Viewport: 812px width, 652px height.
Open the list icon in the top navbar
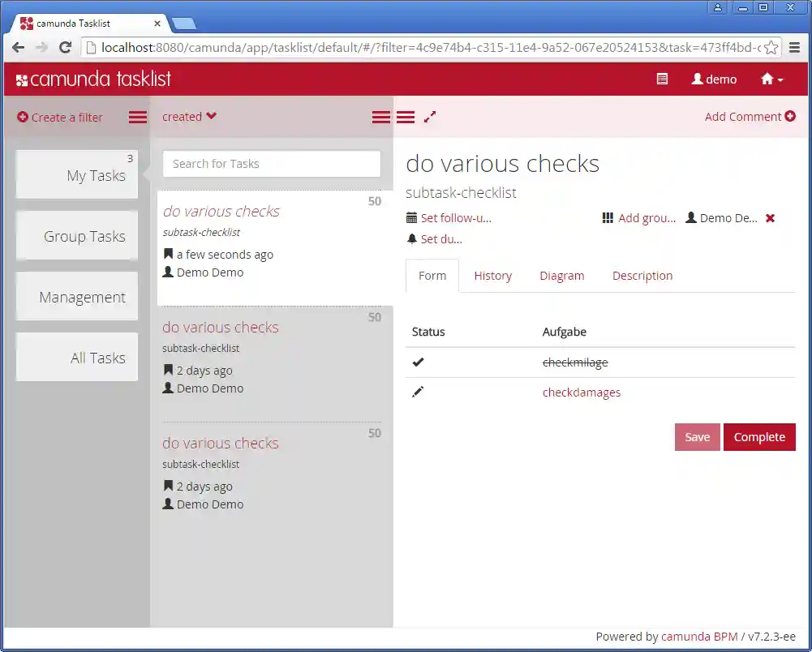pos(662,79)
